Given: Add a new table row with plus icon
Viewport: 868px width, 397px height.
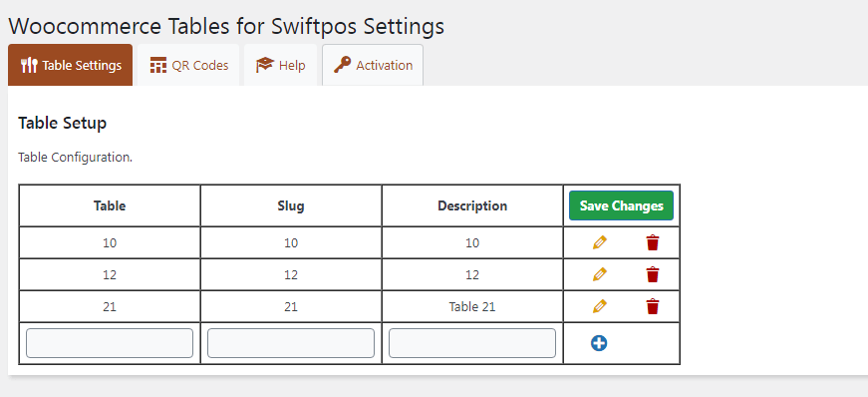Looking at the screenshot, I should point(599,343).
